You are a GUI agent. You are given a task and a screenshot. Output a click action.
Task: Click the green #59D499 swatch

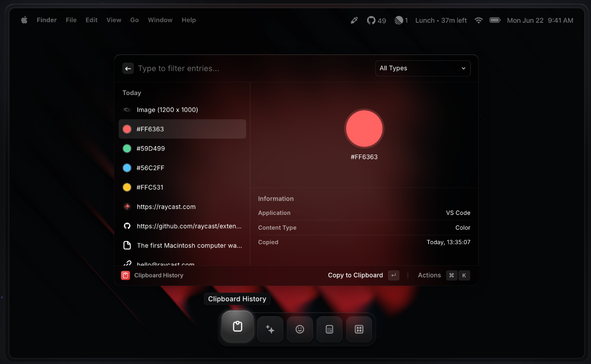pos(127,149)
